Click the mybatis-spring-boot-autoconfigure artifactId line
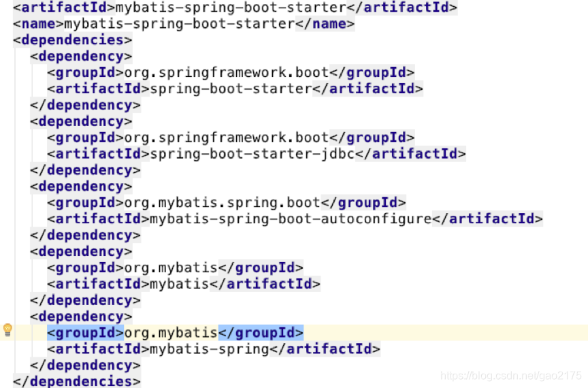 [295, 219]
